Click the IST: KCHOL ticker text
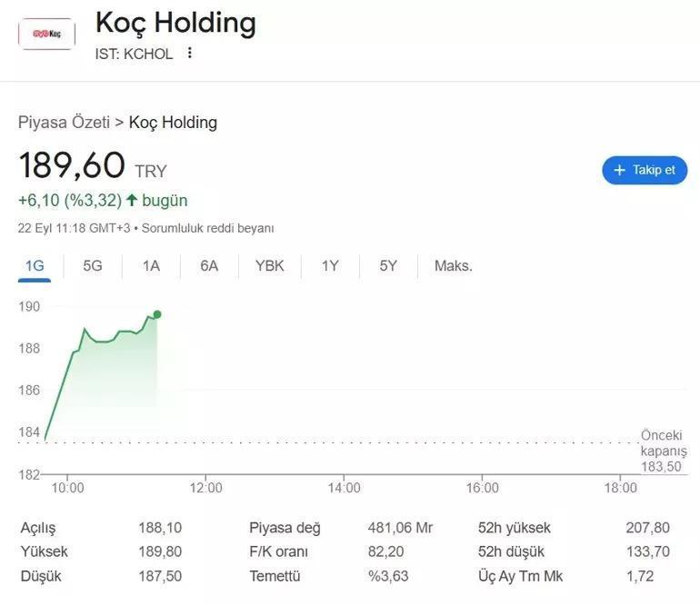 tap(134, 54)
